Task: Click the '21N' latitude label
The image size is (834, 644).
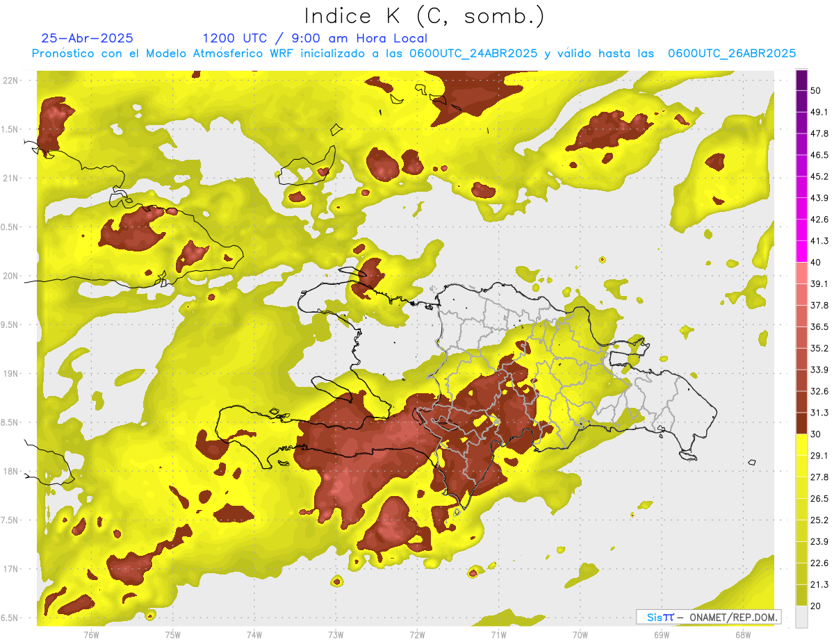Action: click(10, 178)
